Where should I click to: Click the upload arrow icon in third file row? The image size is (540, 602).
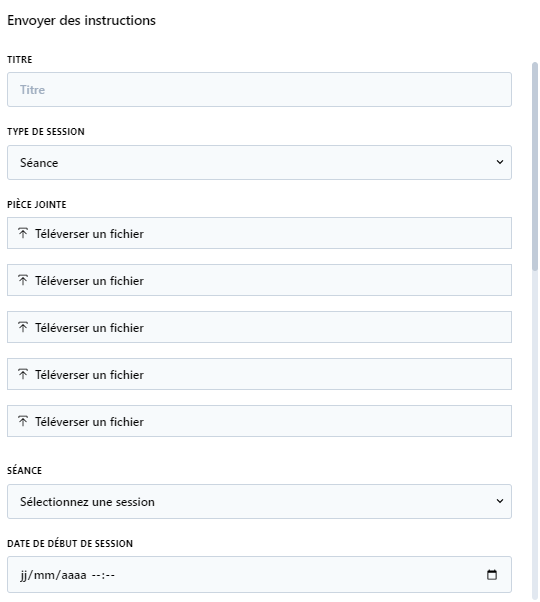(23, 327)
